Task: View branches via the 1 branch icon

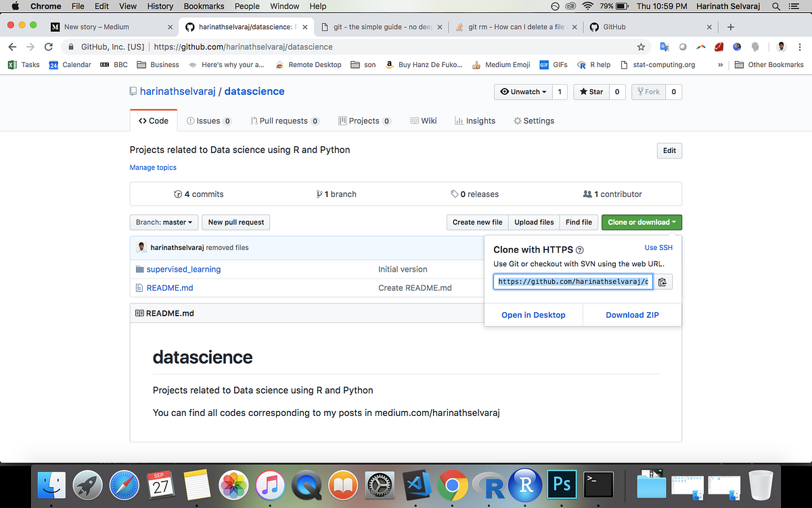Action: click(319, 194)
